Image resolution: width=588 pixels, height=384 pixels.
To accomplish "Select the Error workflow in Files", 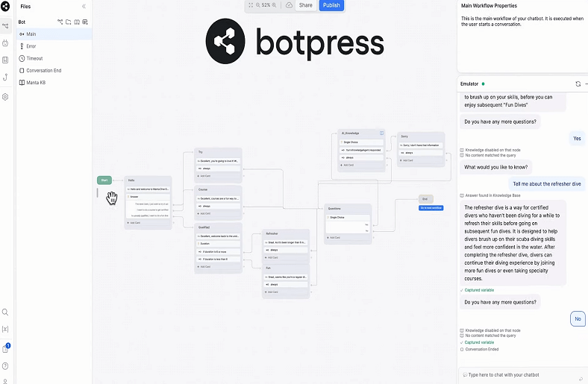I will coord(54,46).
